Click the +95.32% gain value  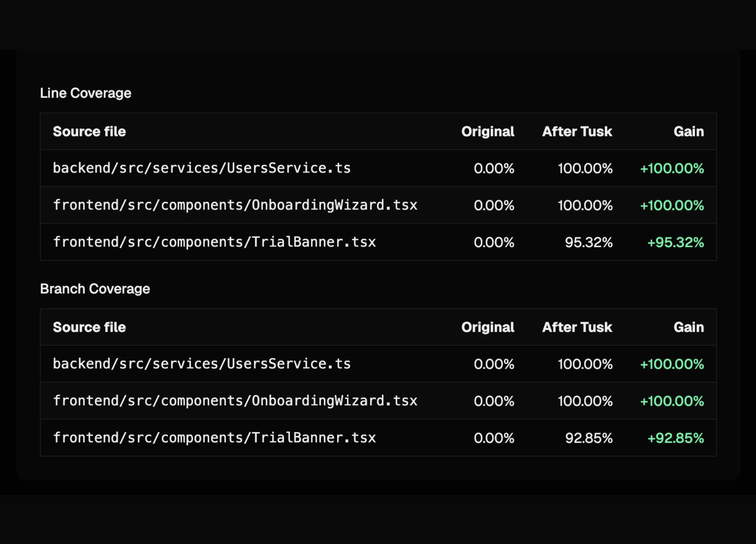[x=675, y=242]
